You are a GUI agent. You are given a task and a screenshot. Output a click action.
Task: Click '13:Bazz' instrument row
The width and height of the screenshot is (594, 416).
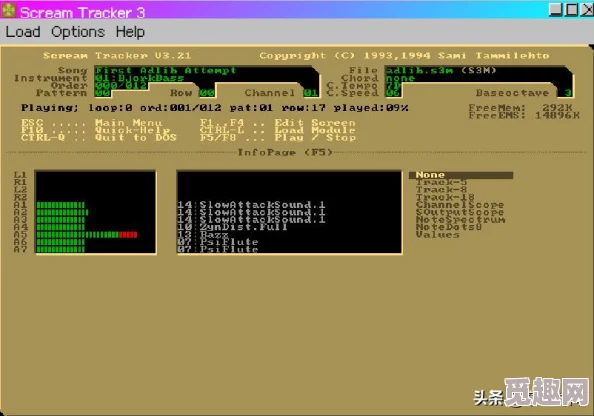203,235
